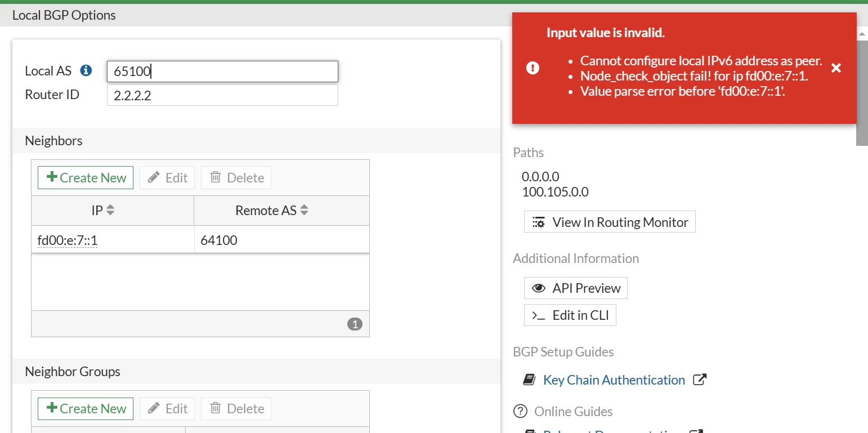
Task: Click the Local AS info icon
Action: pyautogui.click(x=86, y=71)
